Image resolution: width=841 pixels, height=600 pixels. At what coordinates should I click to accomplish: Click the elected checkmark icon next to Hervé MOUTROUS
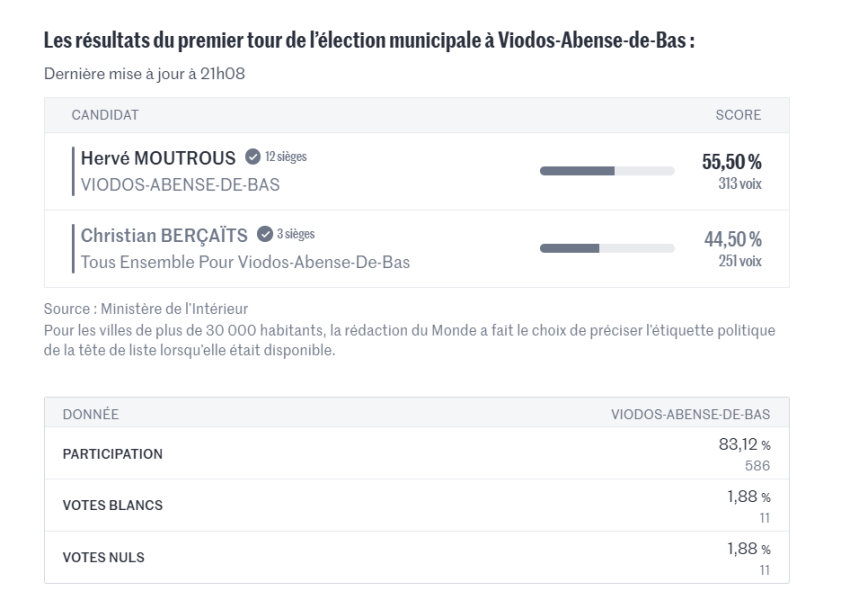252,157
